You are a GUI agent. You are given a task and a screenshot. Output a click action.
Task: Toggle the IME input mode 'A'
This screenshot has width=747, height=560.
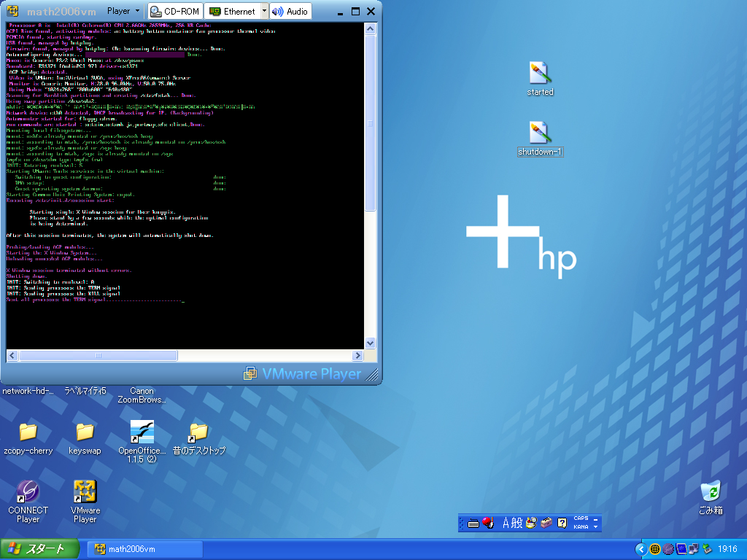point(506,523)
